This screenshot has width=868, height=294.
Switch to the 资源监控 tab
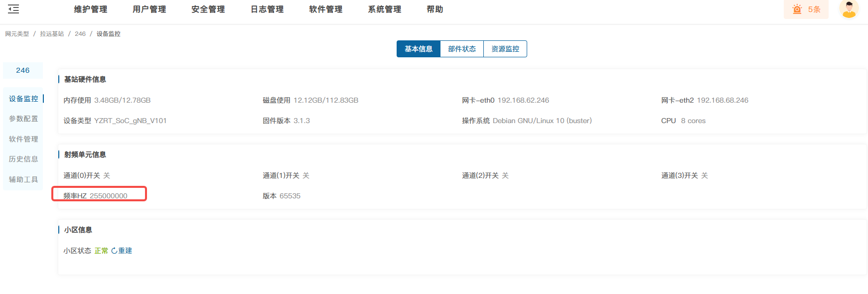(505, 49)
